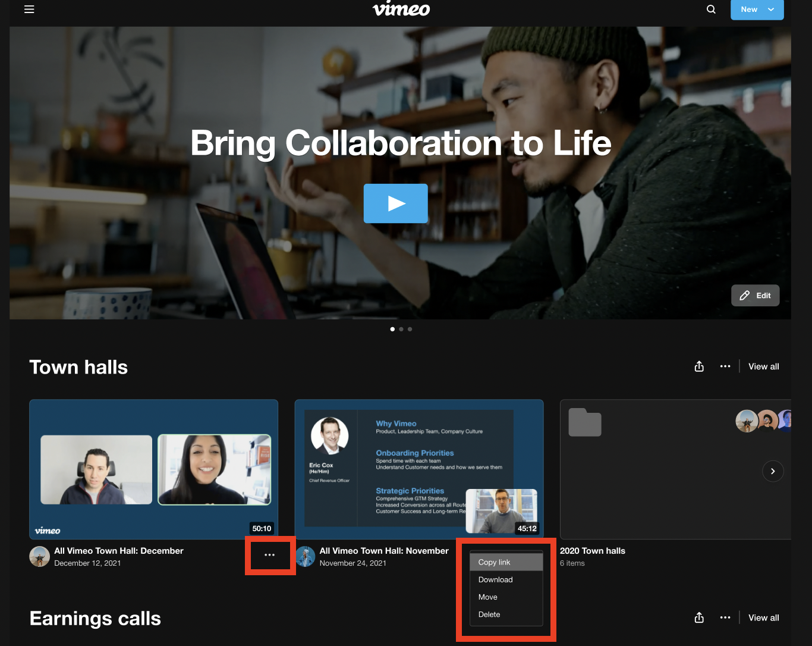The image size is (812, 646).
Task: Open the All Vimeo Town Hall: November thumbnail
Action: click(x=419, y=469)
